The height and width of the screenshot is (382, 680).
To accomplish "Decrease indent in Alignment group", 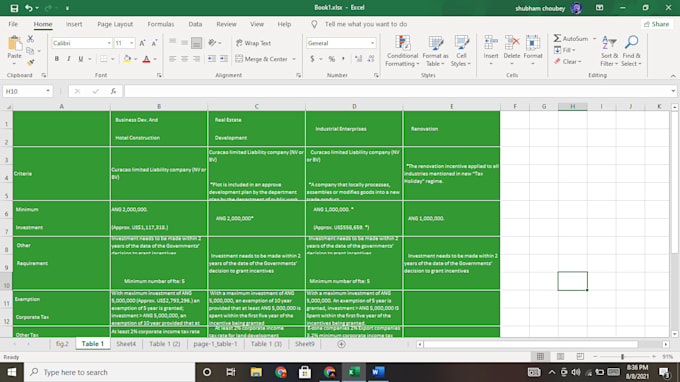I will tap(212, 59).
